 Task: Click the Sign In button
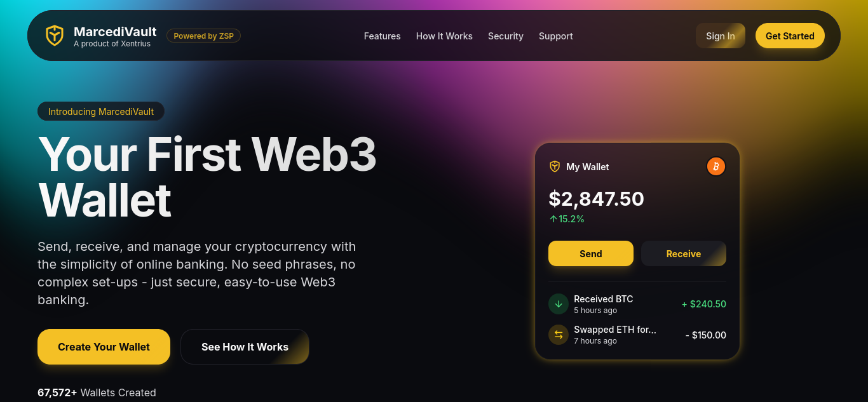[x=721, y=36]
